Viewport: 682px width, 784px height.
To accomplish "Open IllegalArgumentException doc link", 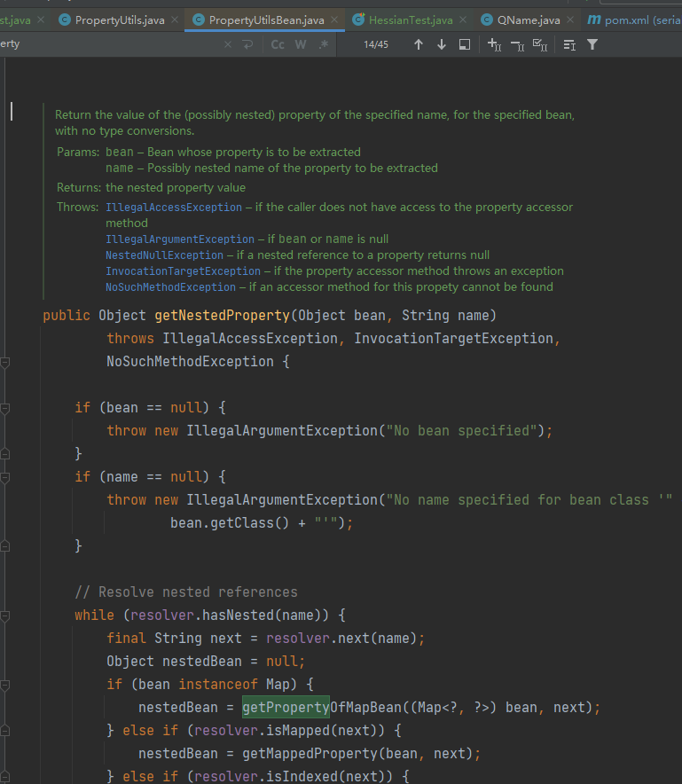I will 180,239.
